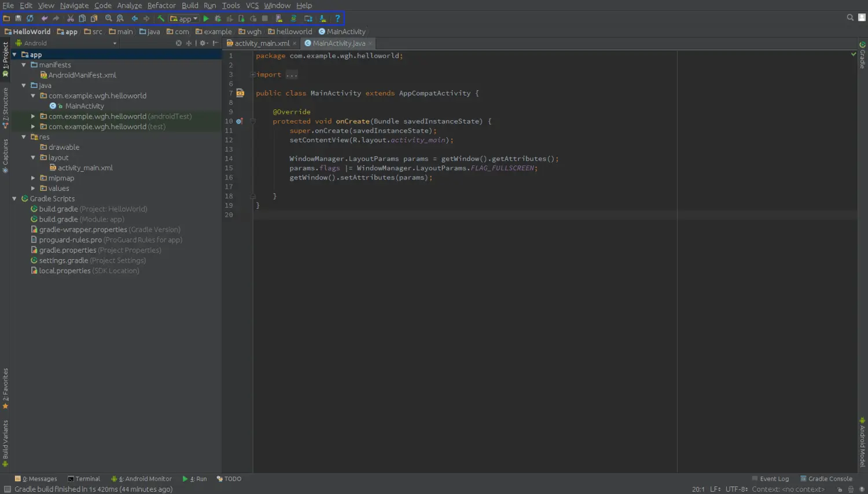Collapse the Gradle Scripts node

[14, 199]
